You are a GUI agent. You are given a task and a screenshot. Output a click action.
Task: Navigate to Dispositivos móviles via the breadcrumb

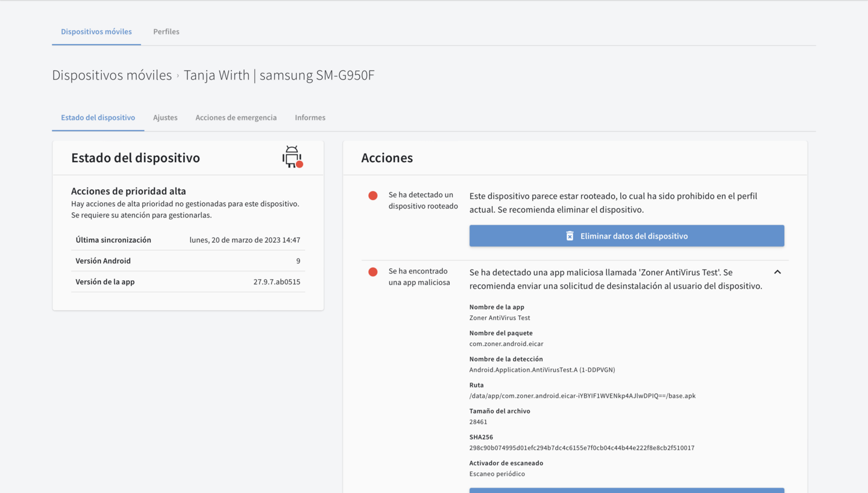click(112, 75)
